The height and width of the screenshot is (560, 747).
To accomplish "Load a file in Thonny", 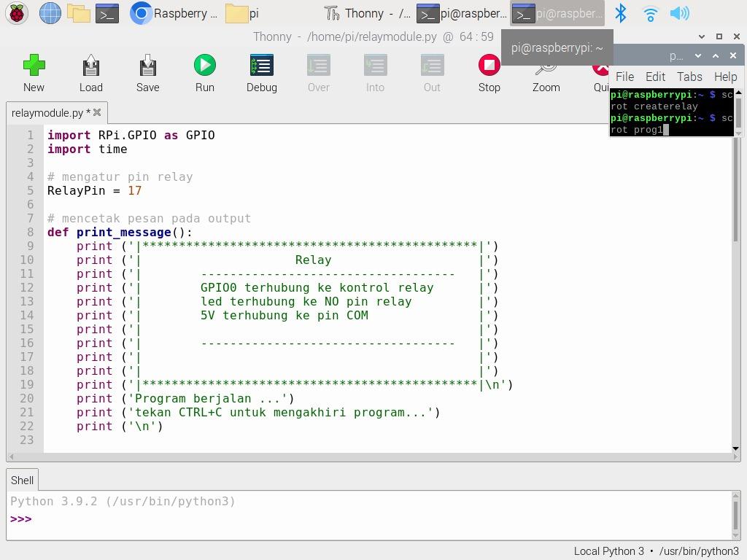I will point(91,73).
